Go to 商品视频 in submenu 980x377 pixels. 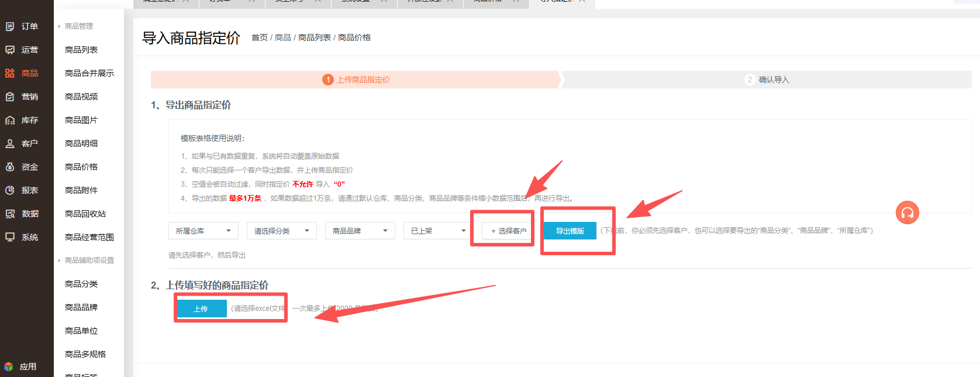pos(81,97)
